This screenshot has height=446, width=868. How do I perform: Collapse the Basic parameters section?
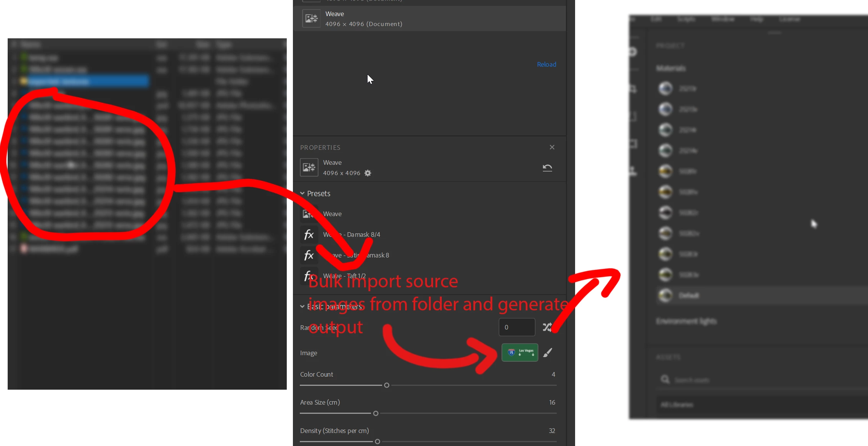click(x=302, y=307)
